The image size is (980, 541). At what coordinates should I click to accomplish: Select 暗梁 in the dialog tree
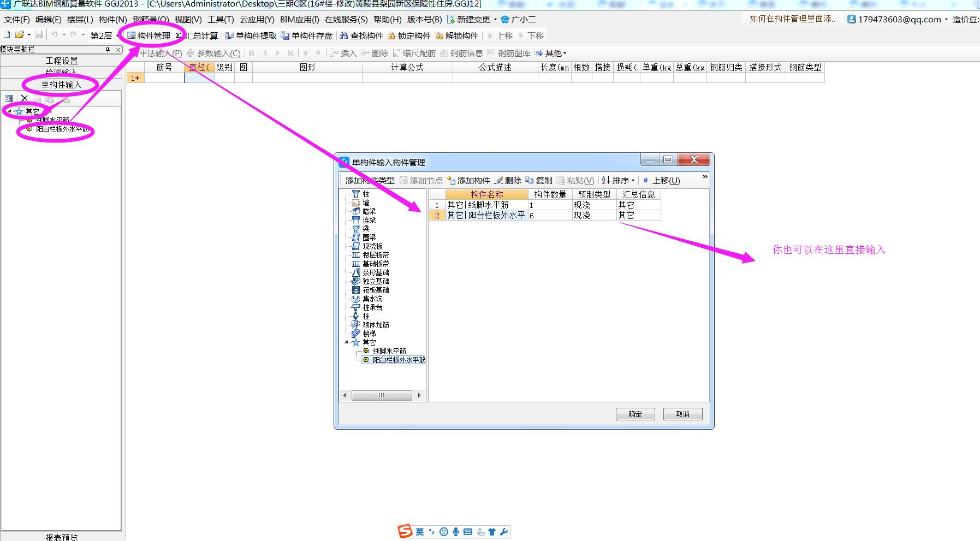point(369,211)
